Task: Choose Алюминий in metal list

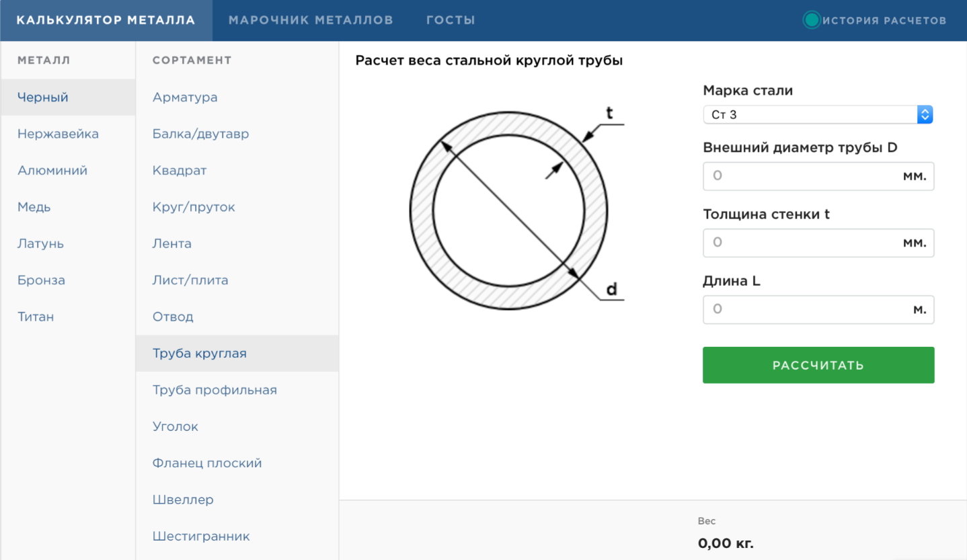Action: click(52, 171)
